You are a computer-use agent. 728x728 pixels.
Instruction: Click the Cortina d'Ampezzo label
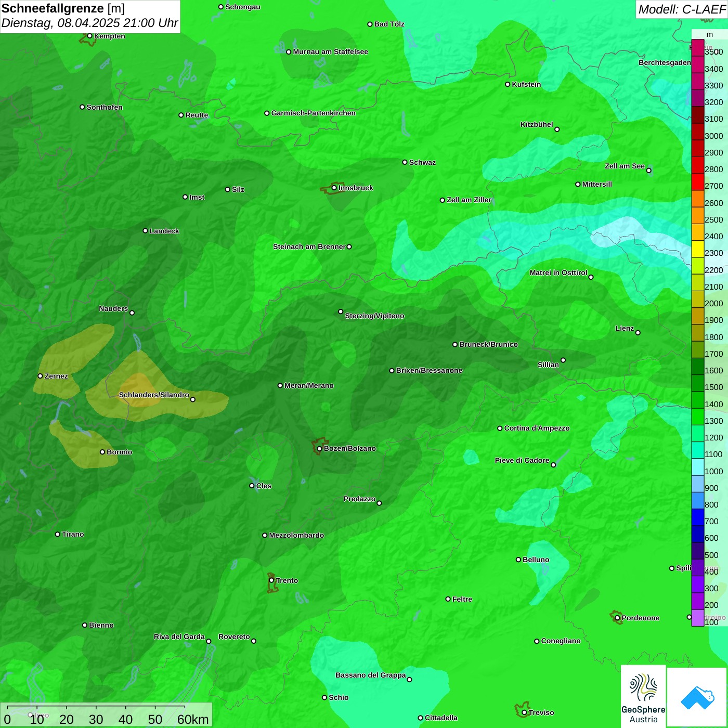(x=537, y=428)
